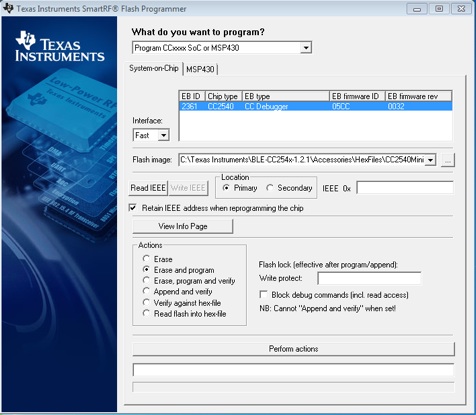
Task: Select the CC Debugger row with ID 2361
Action: [315, 106]
